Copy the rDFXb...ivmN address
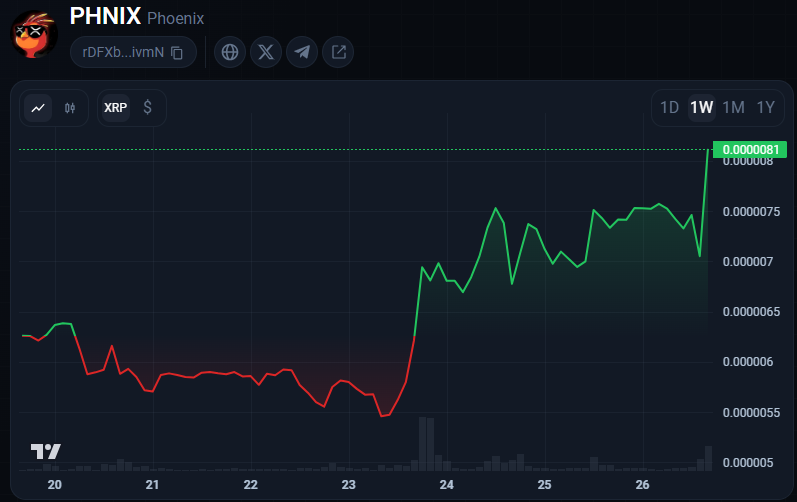 pyautogui.click(x=177, y=52)
